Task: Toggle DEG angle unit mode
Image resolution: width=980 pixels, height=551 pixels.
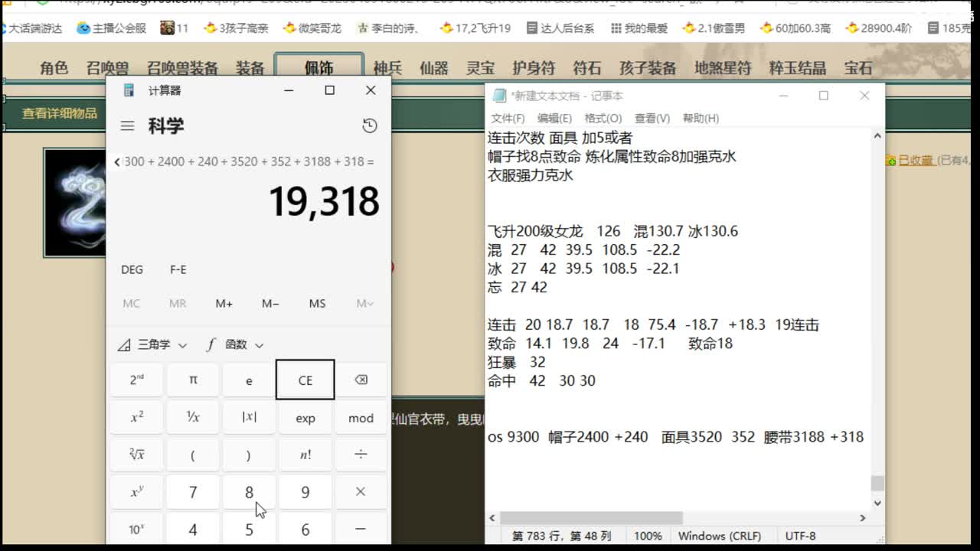Action: (132, 269)
